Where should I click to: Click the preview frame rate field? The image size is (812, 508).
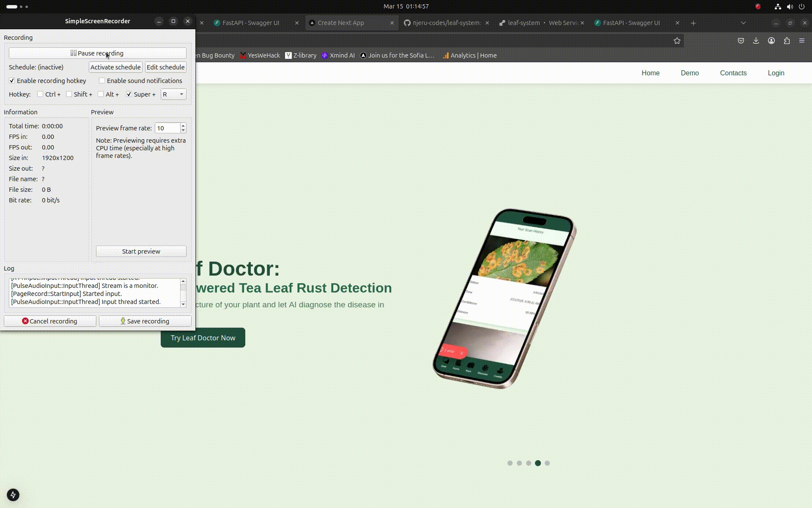click(x=167, y=128)
